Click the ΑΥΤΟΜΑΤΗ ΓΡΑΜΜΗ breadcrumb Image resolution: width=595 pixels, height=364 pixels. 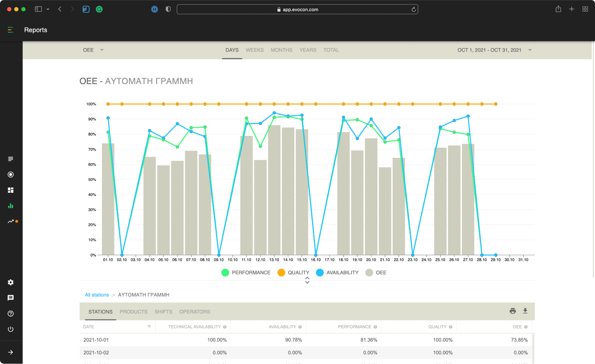[x=143, y=295]
